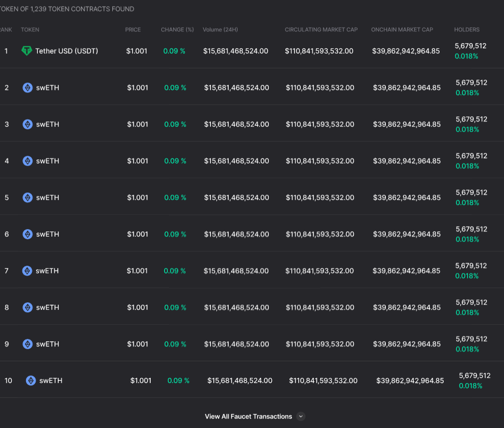Viewport: 504px width, 428px height.
Task: Click the swETH icon in rank 4 row
Action: click(x=28, y=161)
